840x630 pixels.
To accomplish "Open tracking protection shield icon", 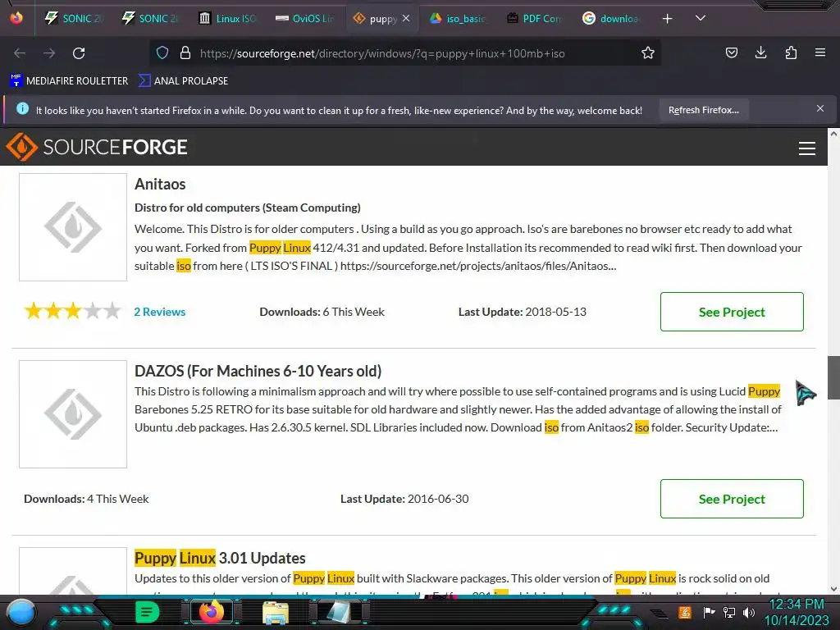I will click(162, 53).
